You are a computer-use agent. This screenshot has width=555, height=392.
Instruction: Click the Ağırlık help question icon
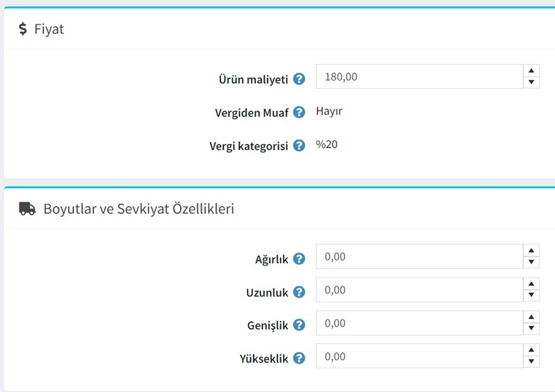tap(299, 258)
